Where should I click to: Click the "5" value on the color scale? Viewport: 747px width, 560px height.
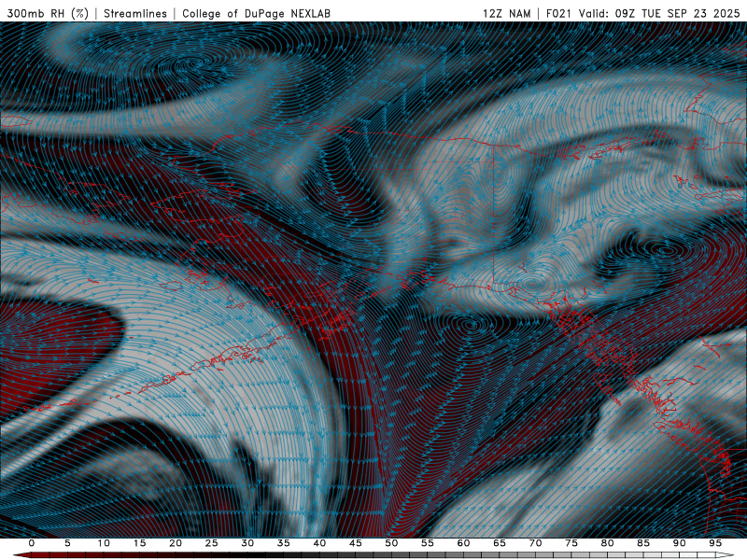pyautogui.click(x=67, y=543)
